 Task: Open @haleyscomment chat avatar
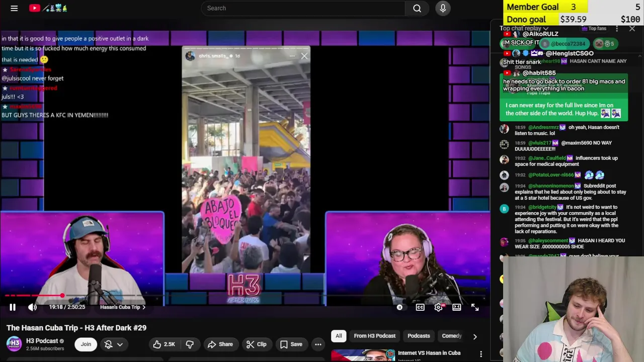click(x=504, y=242)
